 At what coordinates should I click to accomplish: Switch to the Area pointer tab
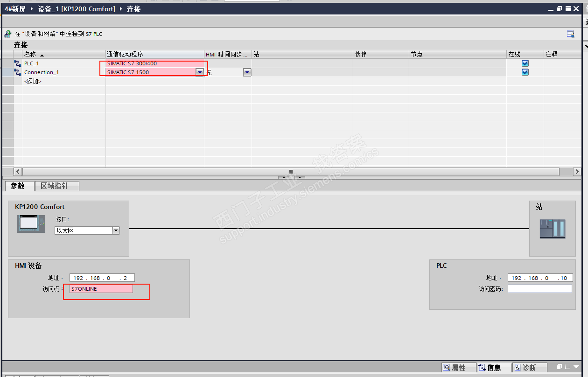(x=57, y=186)
